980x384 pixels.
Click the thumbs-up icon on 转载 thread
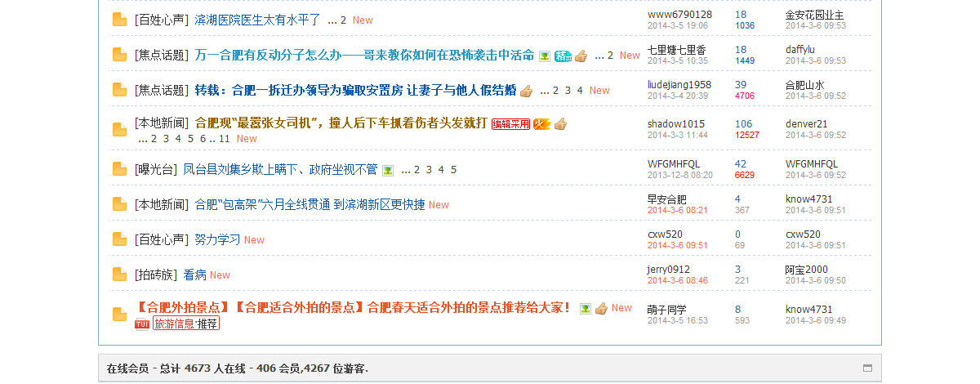click(x=526, y=91)
